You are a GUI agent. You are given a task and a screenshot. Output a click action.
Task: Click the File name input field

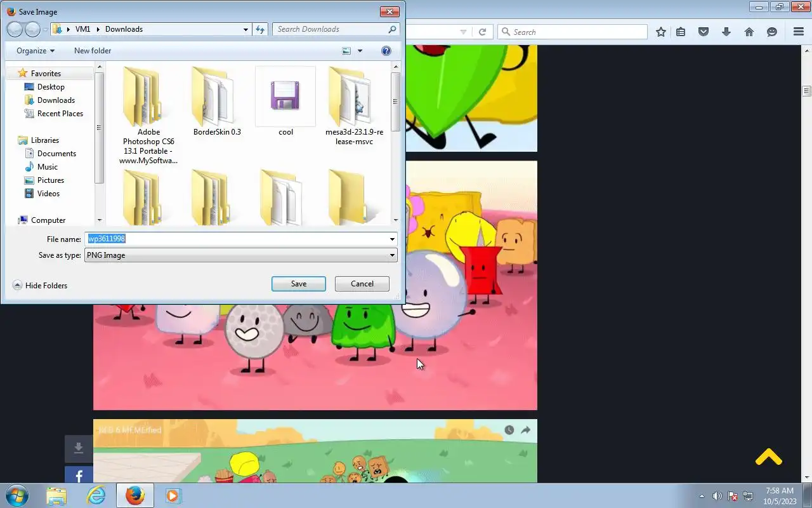(237, 239)
